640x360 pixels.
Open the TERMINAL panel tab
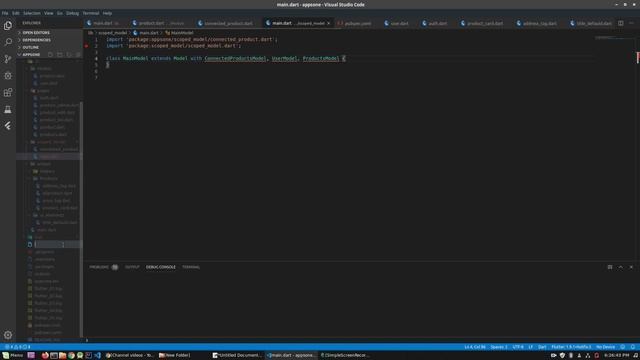pyautogui.click(x=191, y=267)
